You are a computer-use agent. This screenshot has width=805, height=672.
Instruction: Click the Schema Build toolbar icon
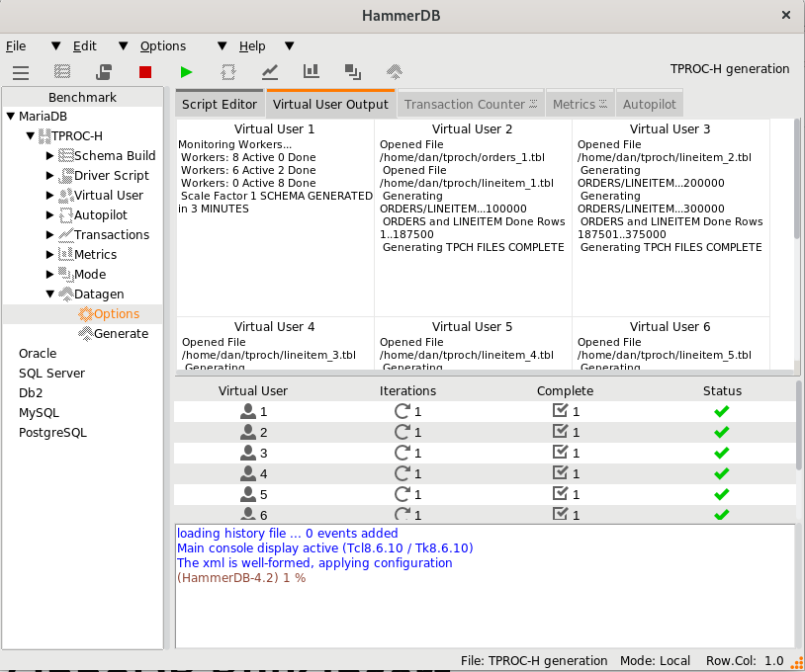click(x=62, y=72)
